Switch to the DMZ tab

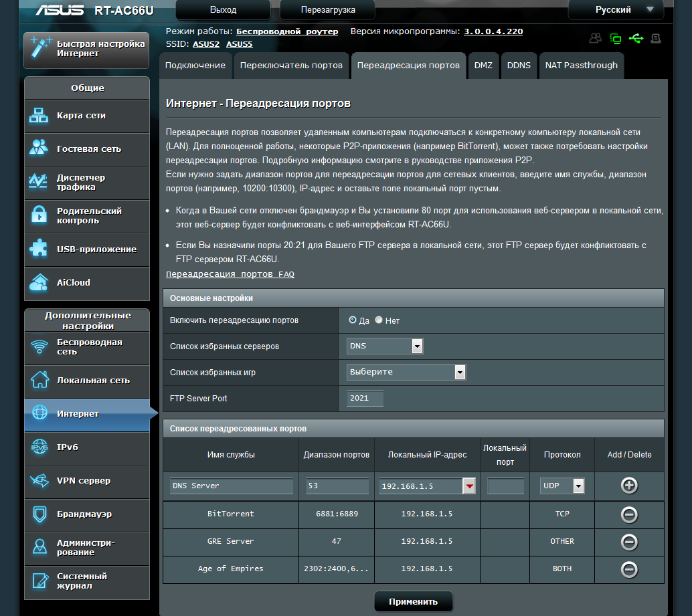click(x=483, y=66)
